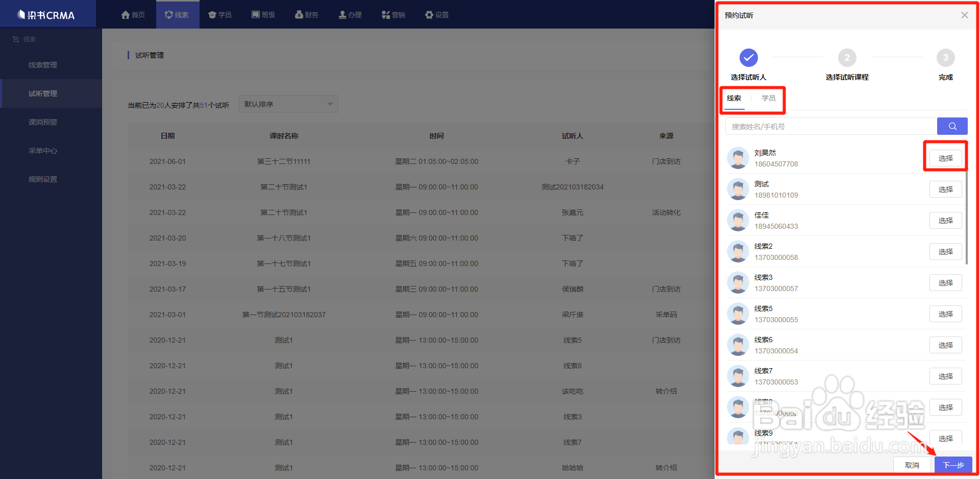Click 选择 for 线索8

(946, 408)
